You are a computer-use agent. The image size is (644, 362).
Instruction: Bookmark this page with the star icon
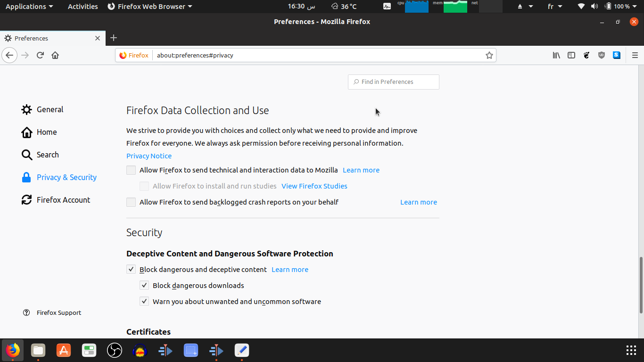[x=489, y=55]
